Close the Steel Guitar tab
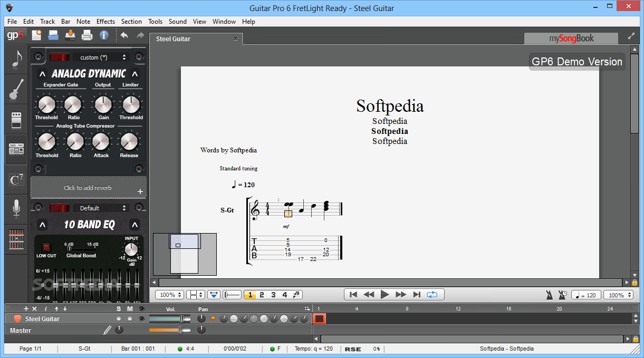The image size is (644, 358). coord(235,39)
